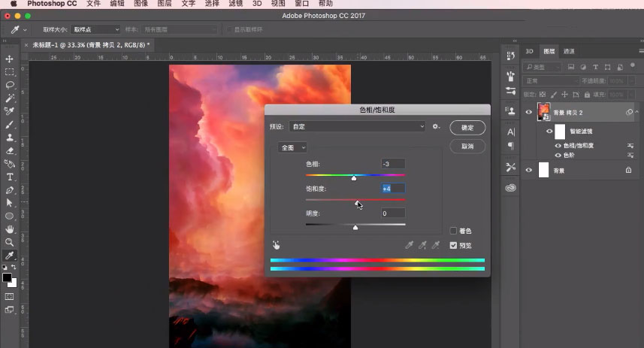Screen dimensions: 644x348
Task: Click the 明度 lightness slider handle
Action: (x=355, y=227)
